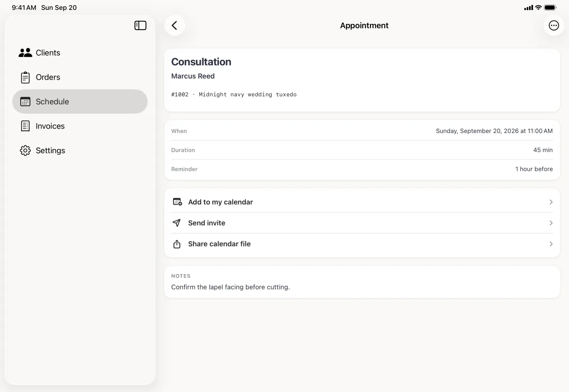Expand Add to my calendar chevron

tap(551, 202)
